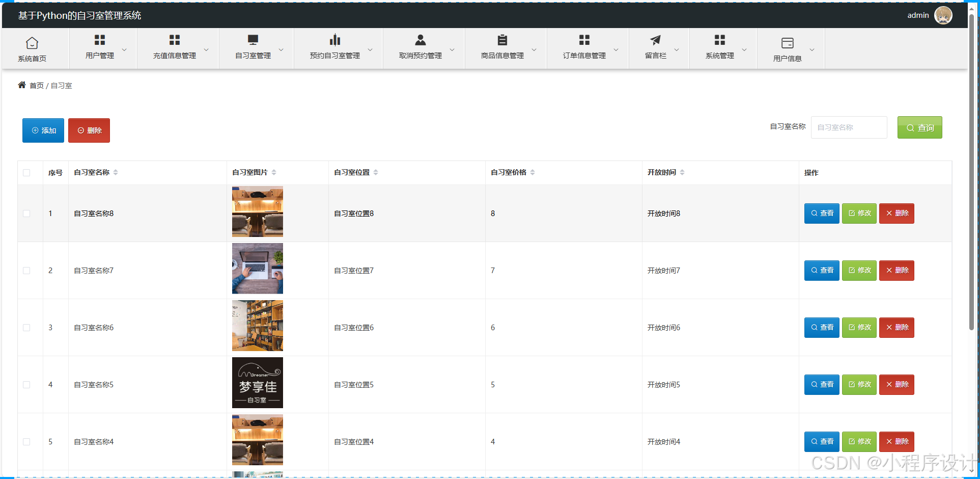Check the row for 自习室名称5
Screen dimensions: 980x479
(x=26, y=385)
